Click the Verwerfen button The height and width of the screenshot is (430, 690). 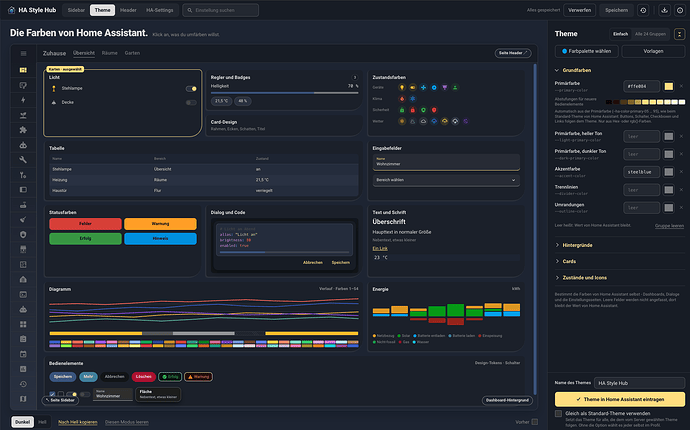click(x=580, y=10)
